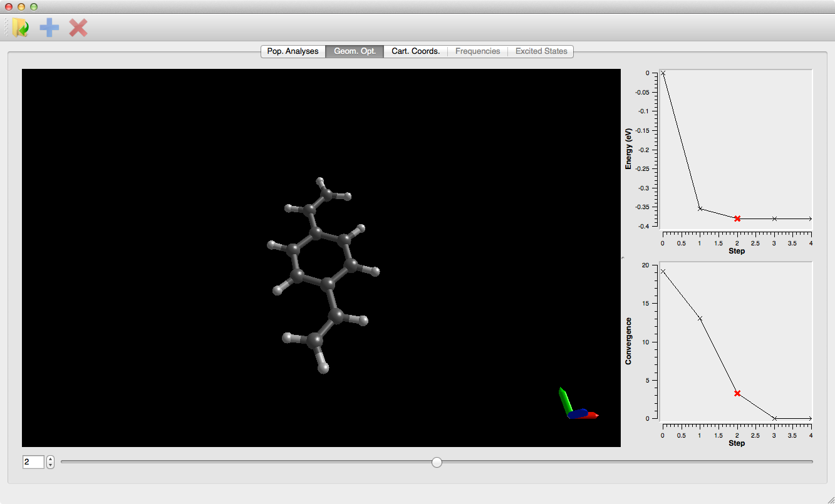Click the optimization step slider handle
The image size is (835, 504).
437,462
